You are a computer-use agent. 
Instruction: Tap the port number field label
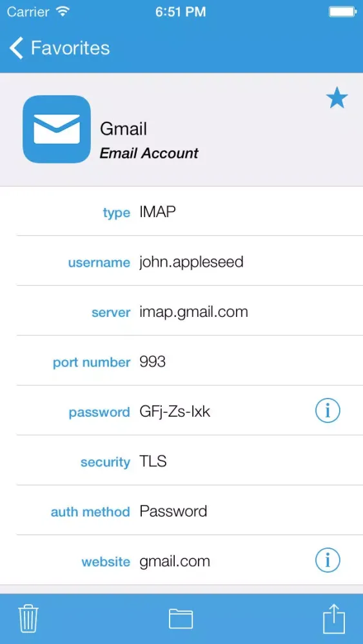point(92,363)
